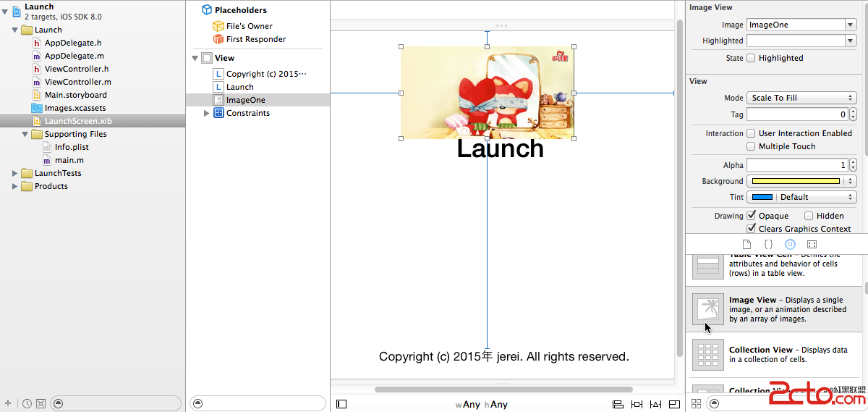The image size is (868, 412).
Task: Select the Collection View library icon
Action: click(707, 355)
